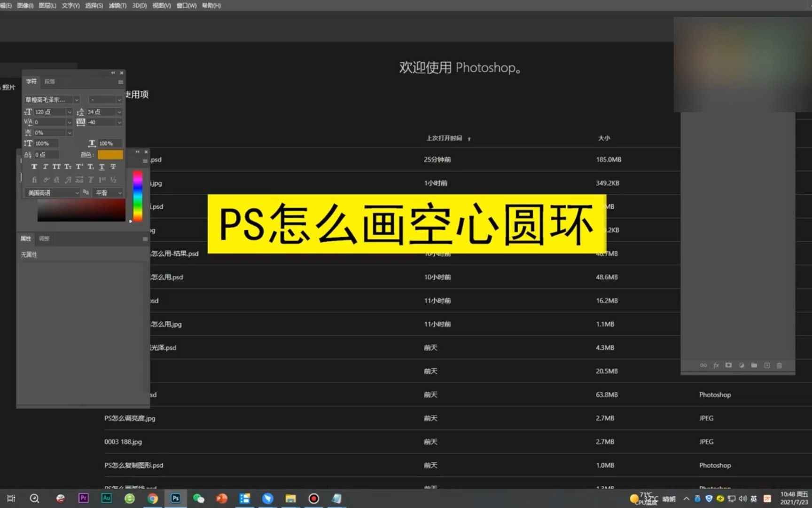Screen dimensions: 812x508
Task: Click the Link layers chain icon
Action: (x=703, y=365)
